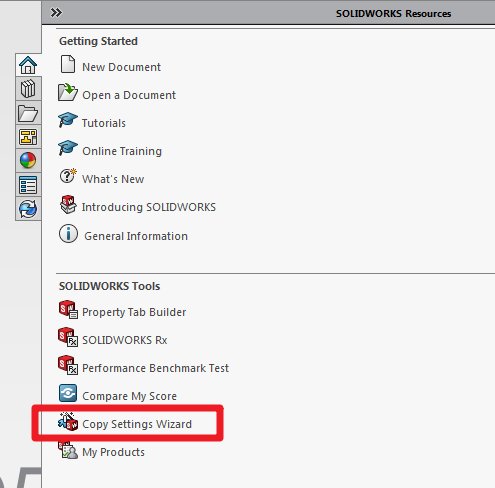
Task: View the What's New link
Action: [113, 179]
